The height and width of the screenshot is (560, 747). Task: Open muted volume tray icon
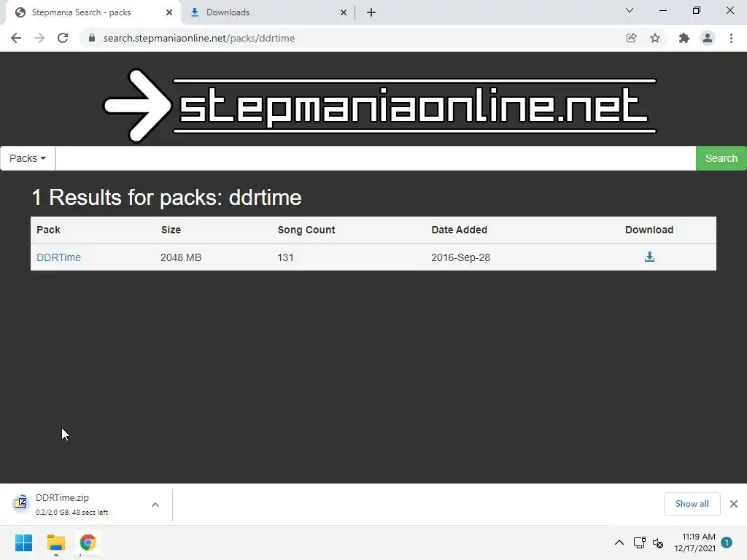tap(658, 542)
